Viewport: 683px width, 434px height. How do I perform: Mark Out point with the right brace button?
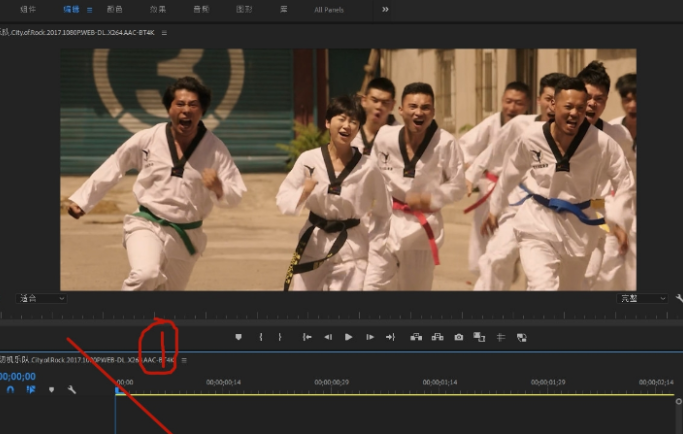click(280, 337)
